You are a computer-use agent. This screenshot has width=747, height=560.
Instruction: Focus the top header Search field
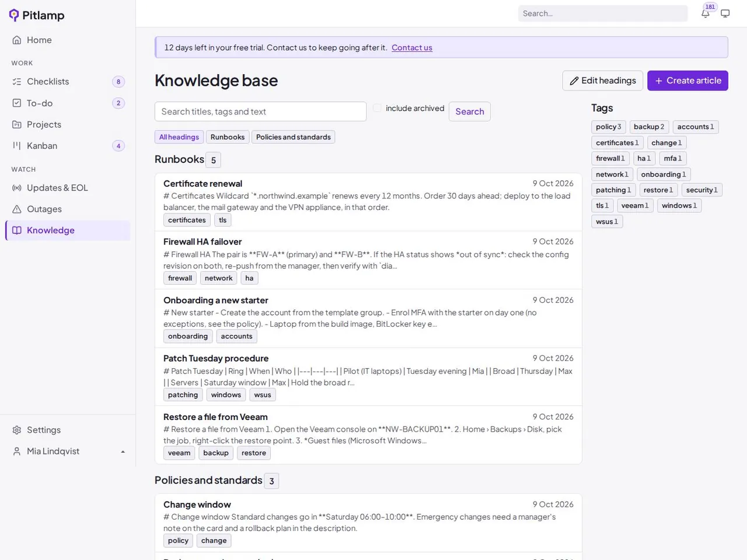pos(603,13)
